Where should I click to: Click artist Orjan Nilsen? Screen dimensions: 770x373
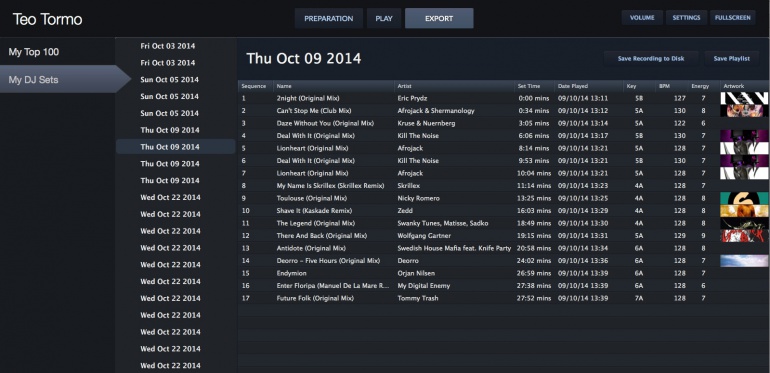(416, 273)
